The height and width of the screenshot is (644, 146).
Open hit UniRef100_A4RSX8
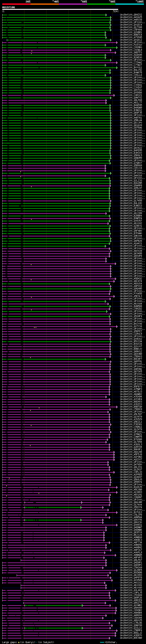point(131,20)
